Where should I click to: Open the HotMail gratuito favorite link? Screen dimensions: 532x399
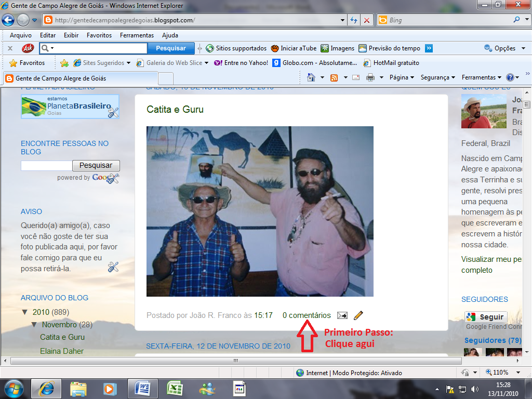(391, 63)
